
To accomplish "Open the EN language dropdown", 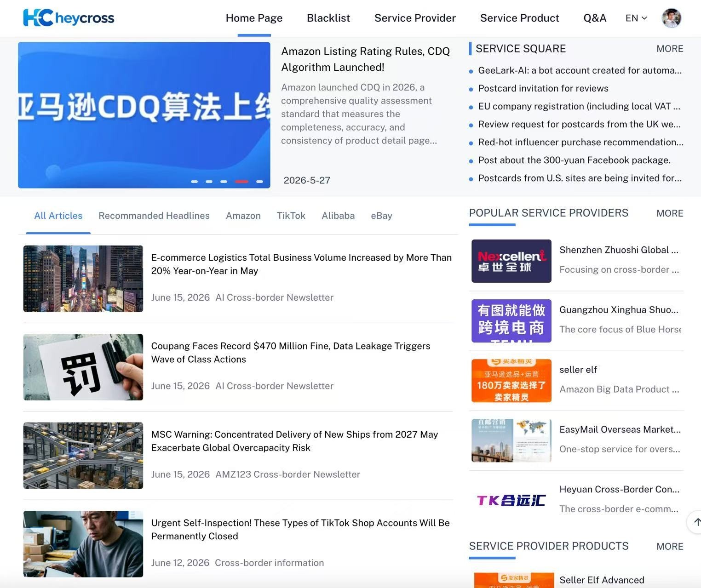I will point(636,18).
